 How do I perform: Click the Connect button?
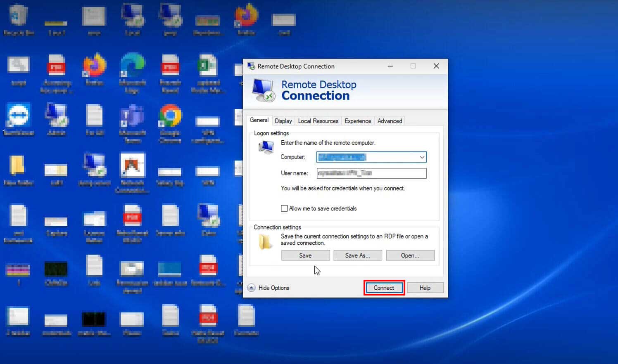coord(384,288)
